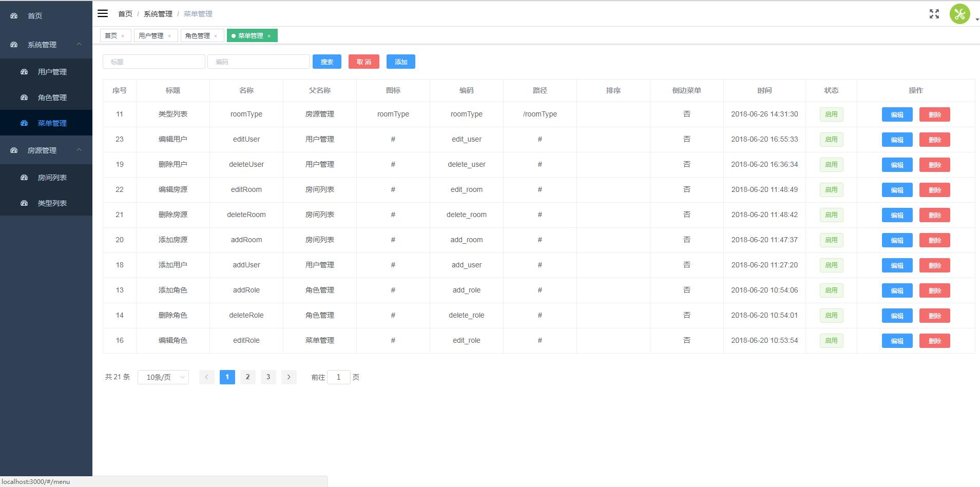Delete the 编辑房源 row
This screenshot has width=980, height=487.
(935, 190)
